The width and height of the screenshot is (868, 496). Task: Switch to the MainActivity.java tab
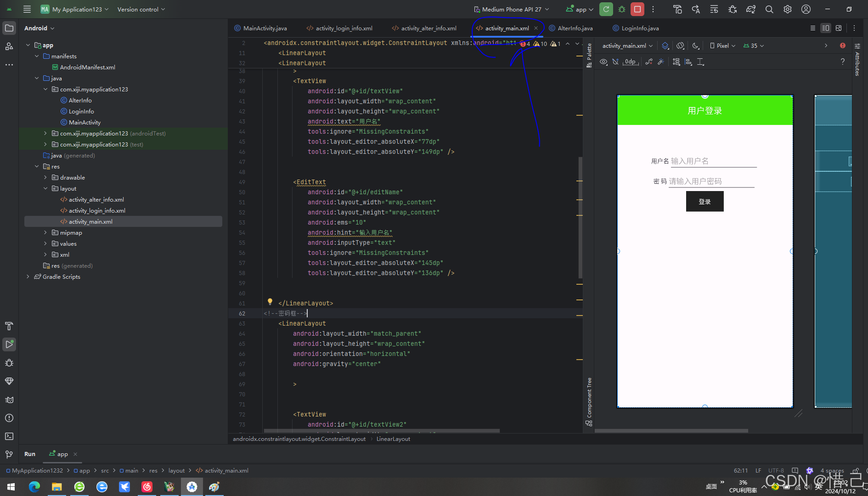261,28
